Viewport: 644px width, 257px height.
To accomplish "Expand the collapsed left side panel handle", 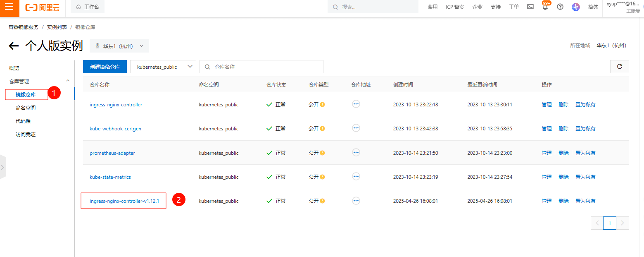I will click(2, 167).
